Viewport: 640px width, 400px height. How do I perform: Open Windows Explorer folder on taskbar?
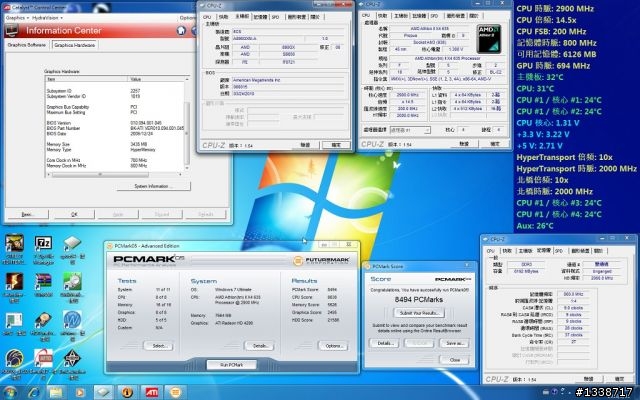[56, 392]
